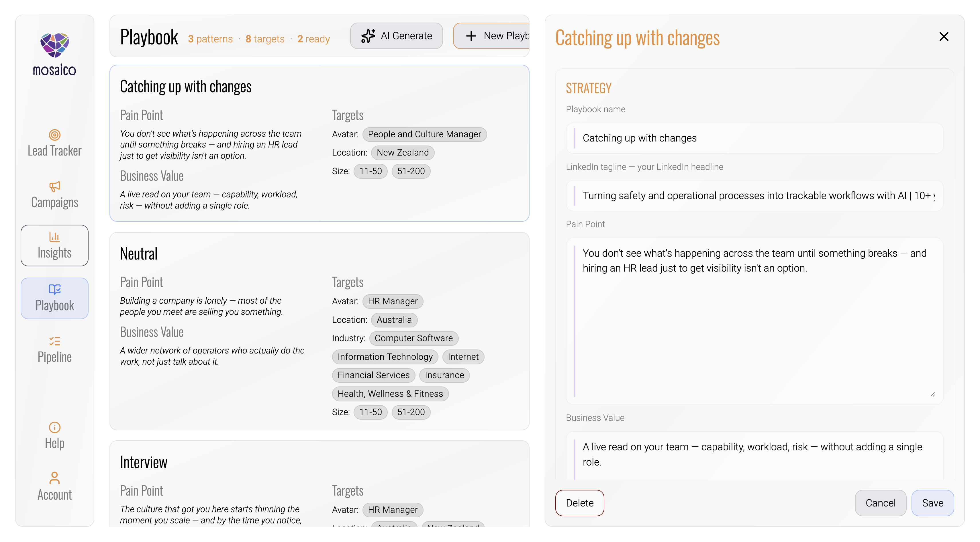Open Lead Tracker target icon
980x542 pixels.
tap(54, 135)
